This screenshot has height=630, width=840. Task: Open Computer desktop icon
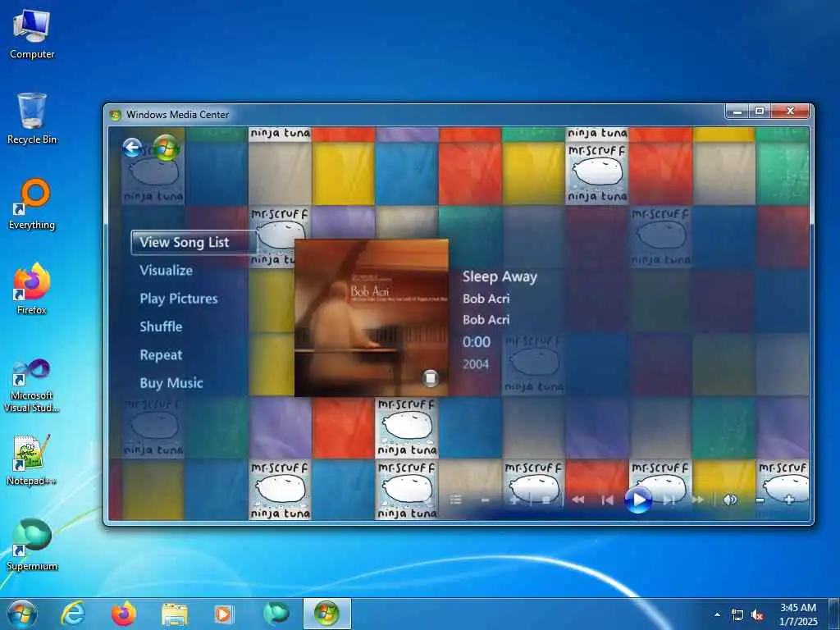tap(32, 34)
